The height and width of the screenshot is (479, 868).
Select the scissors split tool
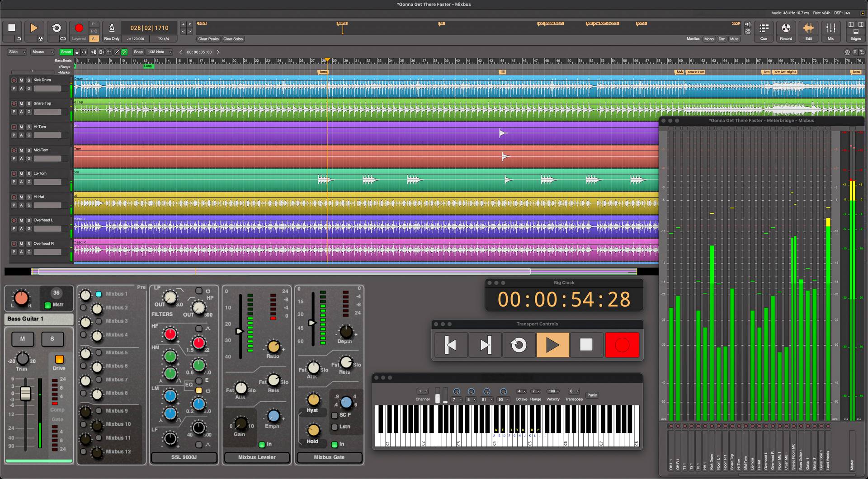[94, 52]
